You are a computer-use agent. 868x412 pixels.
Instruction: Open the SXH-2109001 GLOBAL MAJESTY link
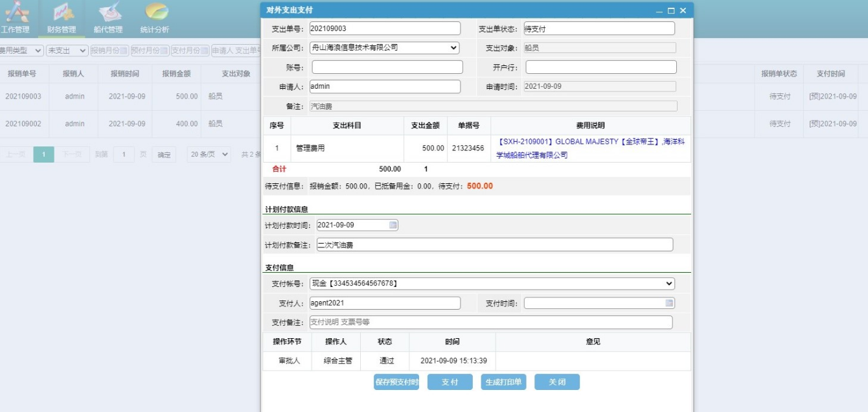point(591,148)
